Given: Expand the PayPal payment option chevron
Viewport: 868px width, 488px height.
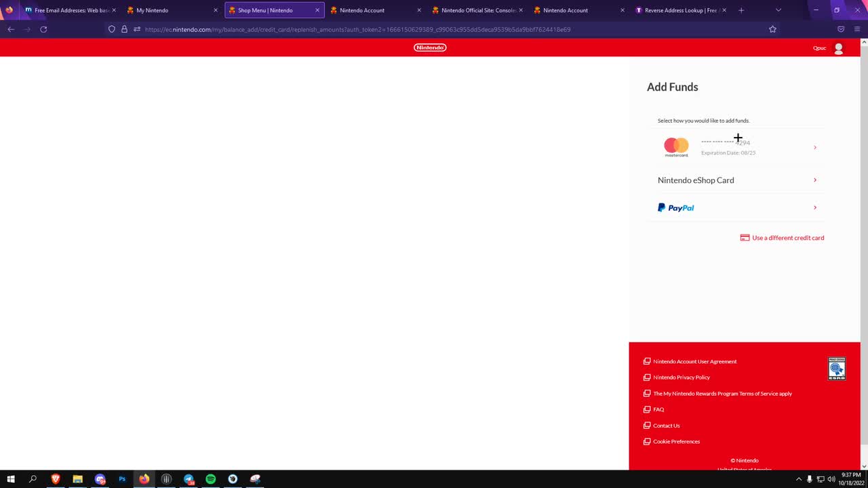Looking at the screenshot, I should (814, 207).
